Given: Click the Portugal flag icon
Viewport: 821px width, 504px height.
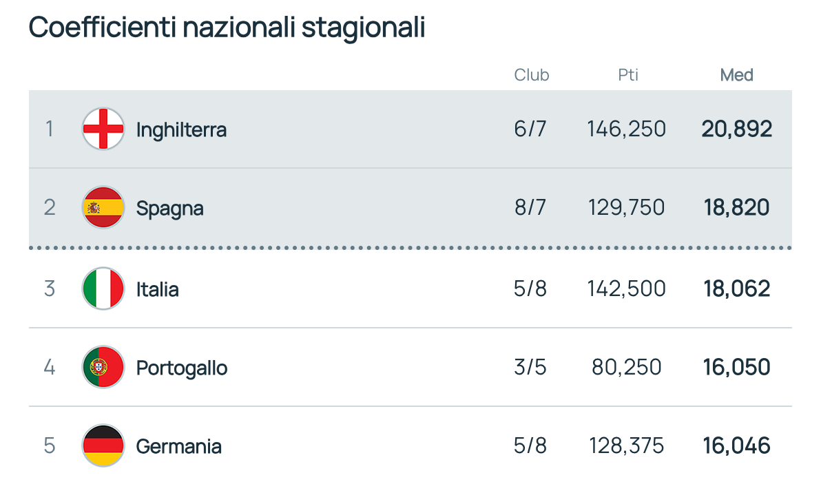Looking at the screenshot, I should [x=103, y=367].
